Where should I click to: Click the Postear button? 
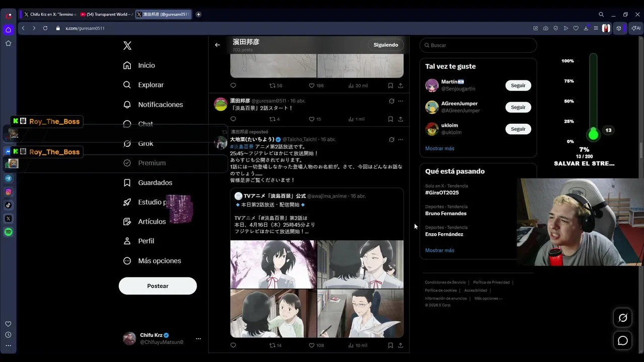(157, 286)
